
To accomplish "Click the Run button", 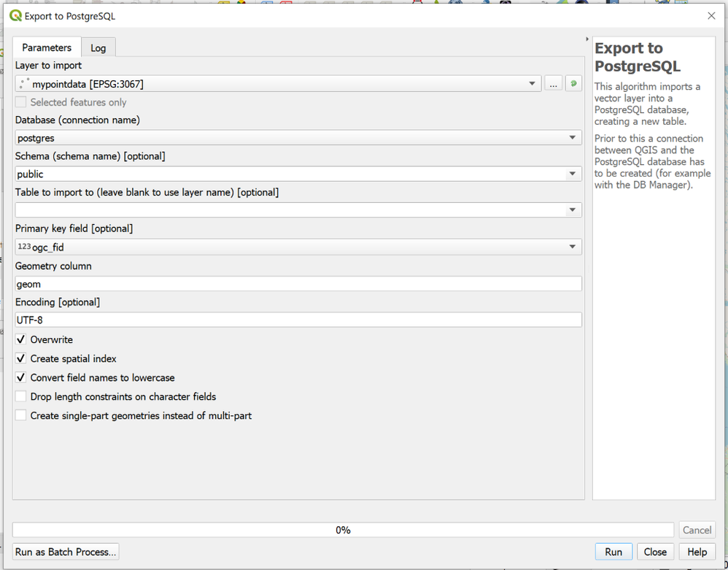I will 613,552.
